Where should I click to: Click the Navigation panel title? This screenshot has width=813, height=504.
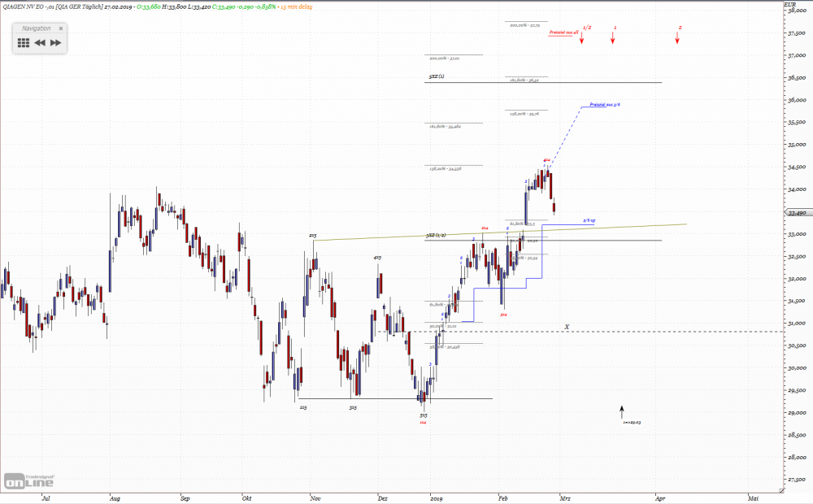click(37, 28)
